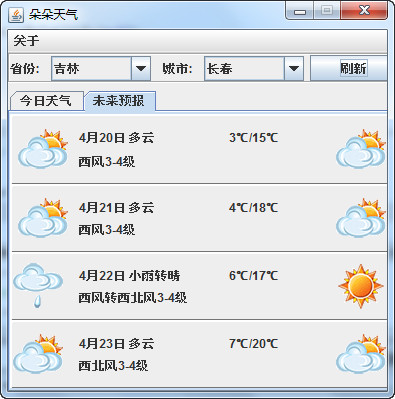Click 西风3-4级 under 4月20日

[x=107, y=162]
